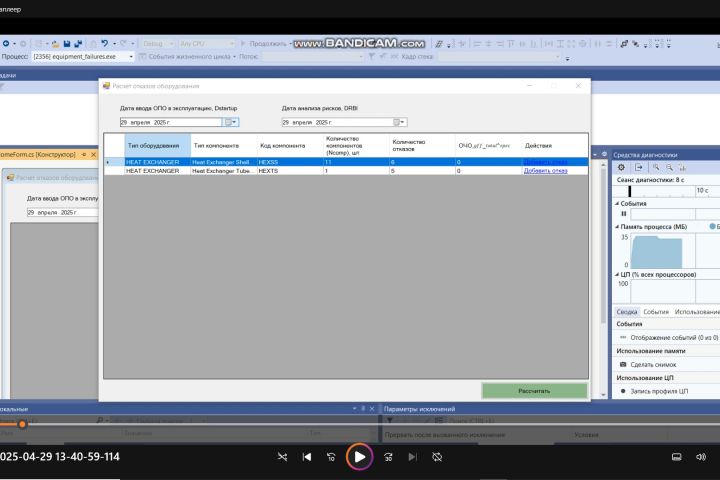Image resolution: width=720 pixels, height=480 pixels.
Task: Open the Dstartup date picker calendar
Action: coord(231,122)
